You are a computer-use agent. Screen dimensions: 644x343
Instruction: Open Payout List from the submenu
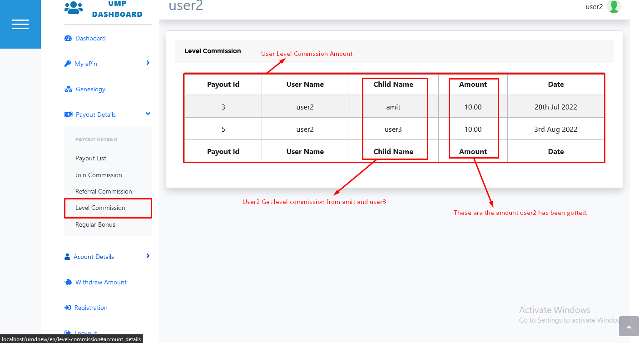91,159
